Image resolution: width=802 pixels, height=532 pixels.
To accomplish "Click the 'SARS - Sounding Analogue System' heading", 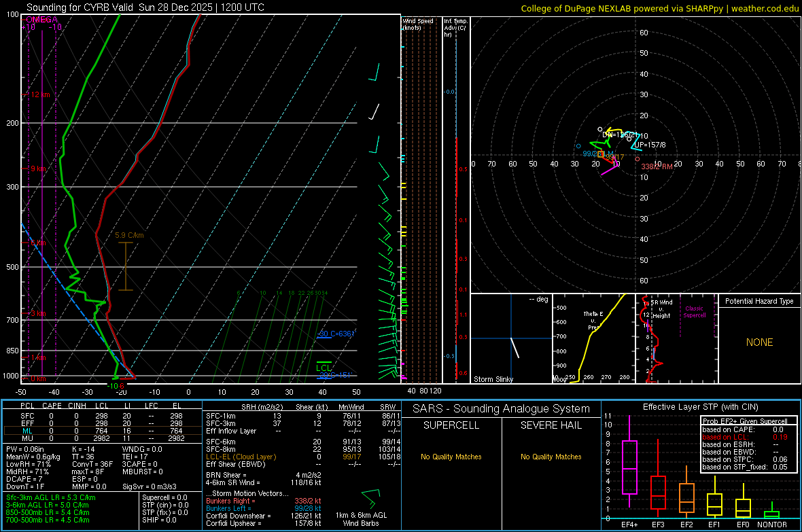I will tap(501, 409).
